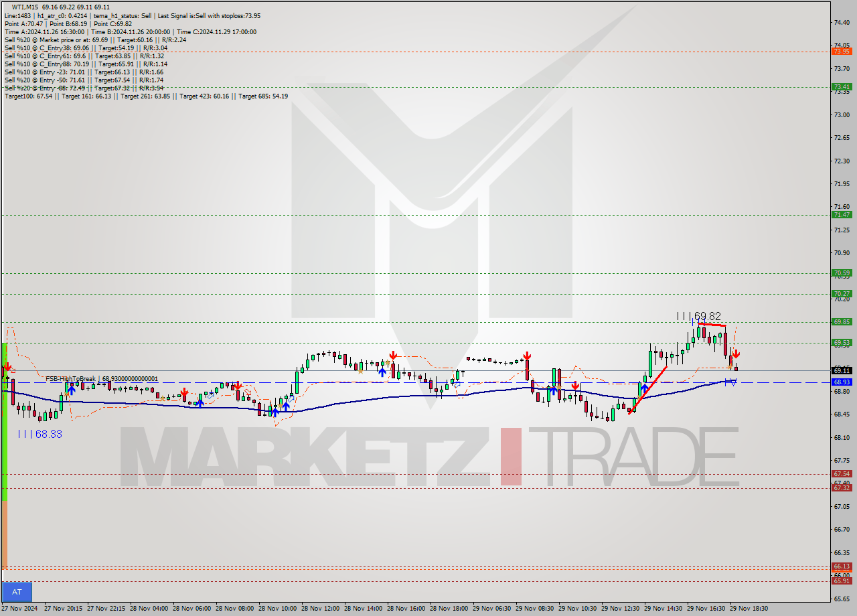Click the Sell %10 @ C_Entry38 line
857x616 pixels.
coord(86,48)
